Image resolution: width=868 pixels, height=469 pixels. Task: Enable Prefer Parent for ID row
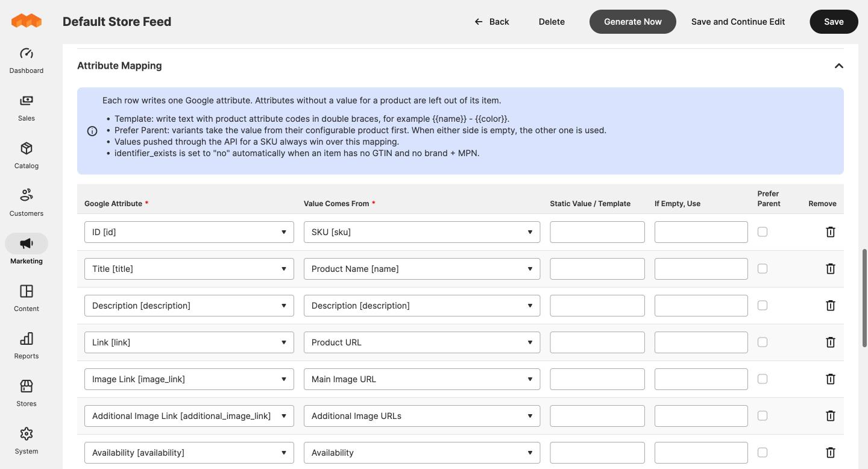point(763,231)
